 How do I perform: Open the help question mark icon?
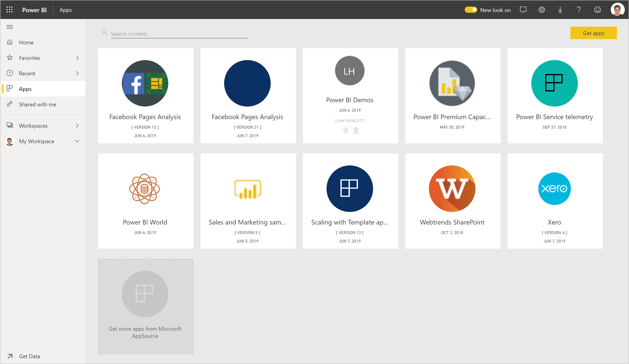point(579,10)
